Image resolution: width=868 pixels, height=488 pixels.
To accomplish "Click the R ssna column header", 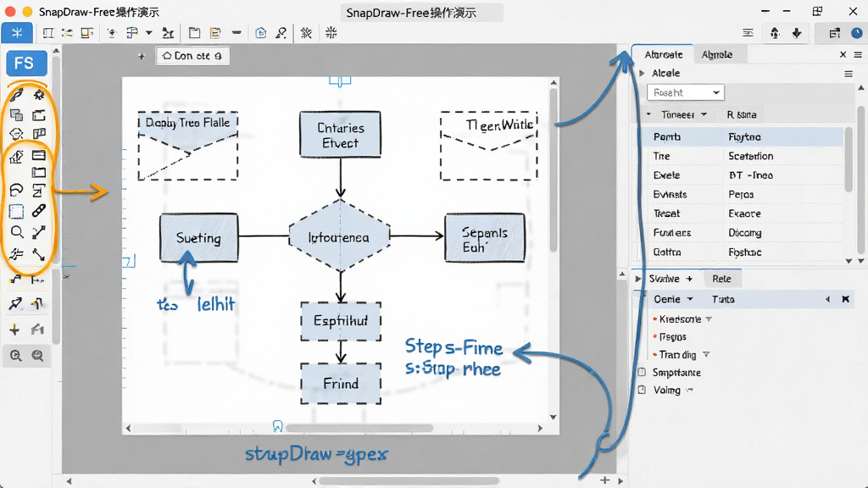I will point(742,114).
